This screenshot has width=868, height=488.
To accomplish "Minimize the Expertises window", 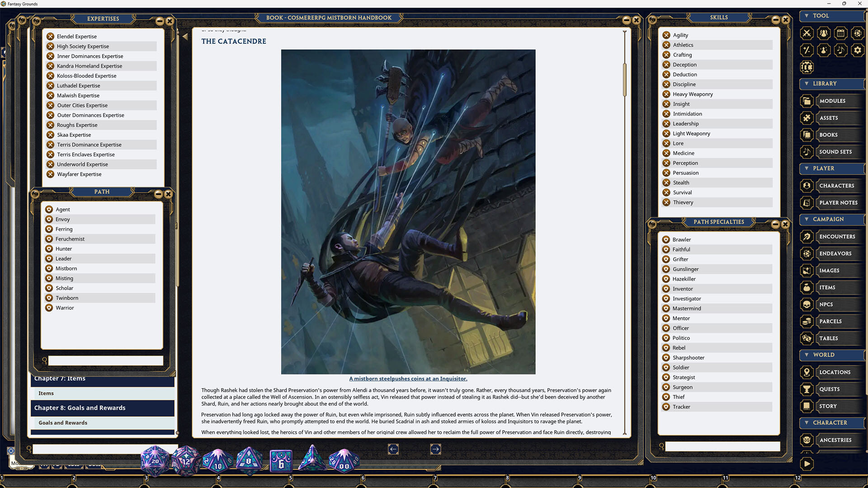I will 160,21.
